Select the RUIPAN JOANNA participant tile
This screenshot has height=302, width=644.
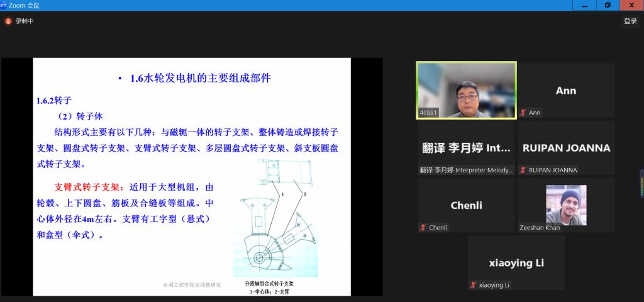(x=565, y=148)
